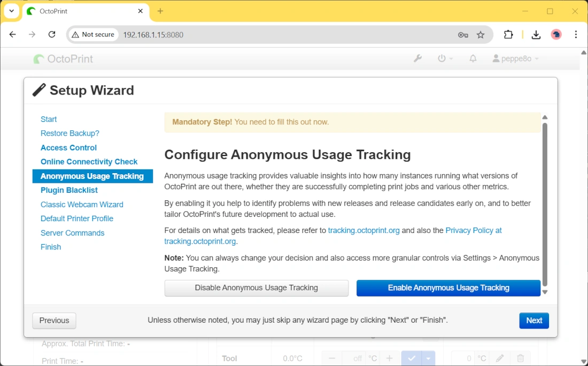Click page scrollbar down arrow

(584, 361)
